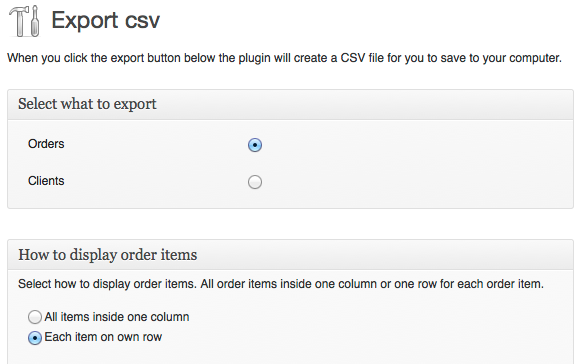Click the order items display description text
The image size is (582, 364).
point(281,284)
